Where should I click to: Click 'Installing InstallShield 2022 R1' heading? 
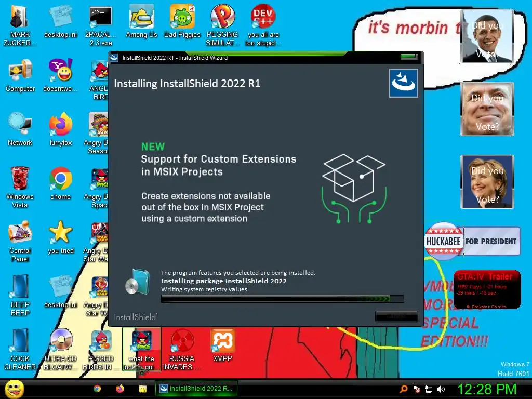click(187, 84)
